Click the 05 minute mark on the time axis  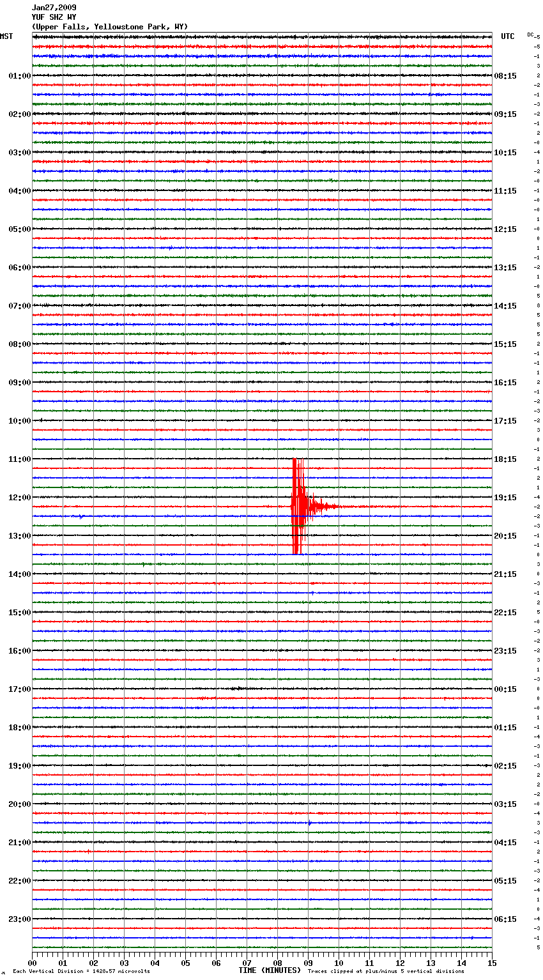click(x=185, y=963)
